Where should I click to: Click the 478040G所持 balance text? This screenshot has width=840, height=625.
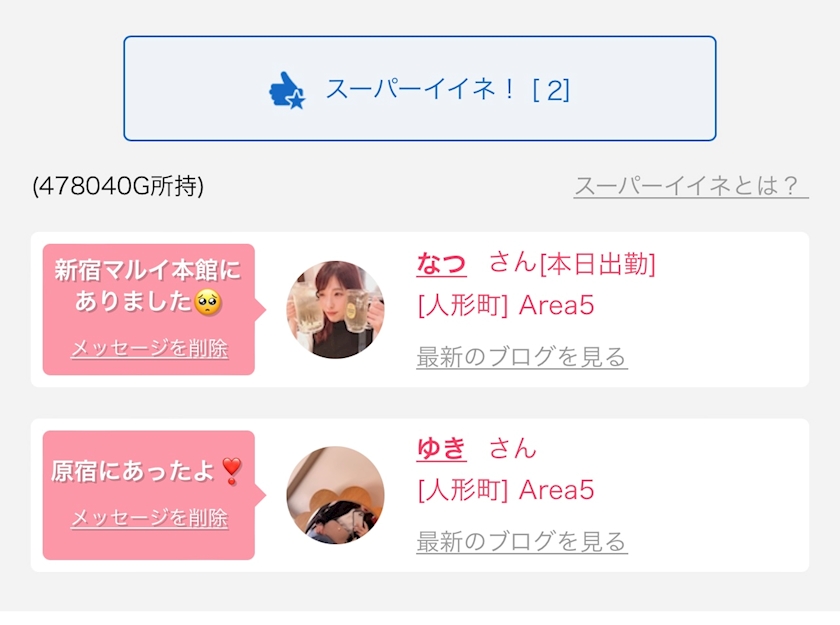[118, 186]
